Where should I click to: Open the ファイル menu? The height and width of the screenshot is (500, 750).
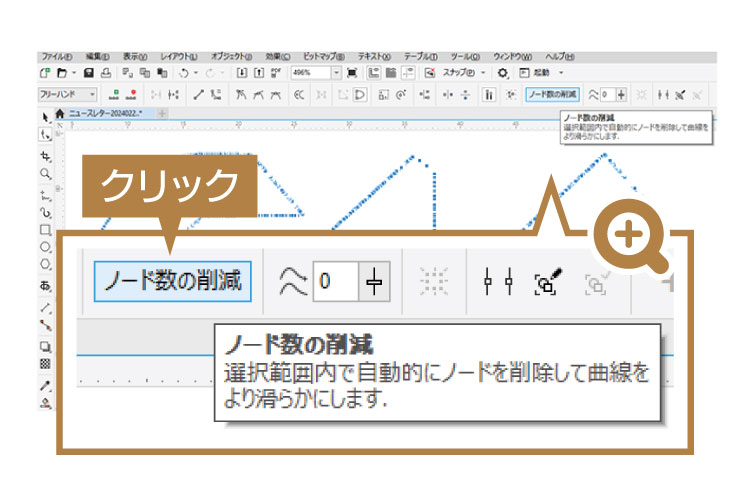(57, 56)
